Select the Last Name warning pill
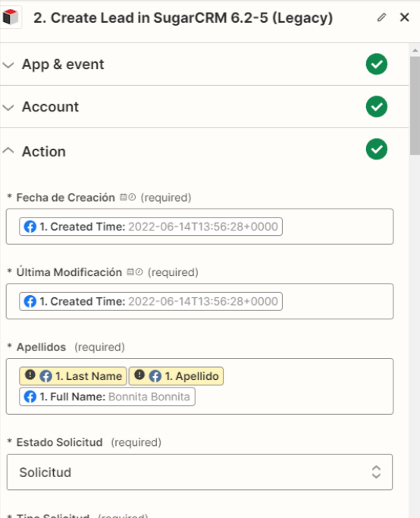This screenshot has height=518, width=420. tap(73, 376)
